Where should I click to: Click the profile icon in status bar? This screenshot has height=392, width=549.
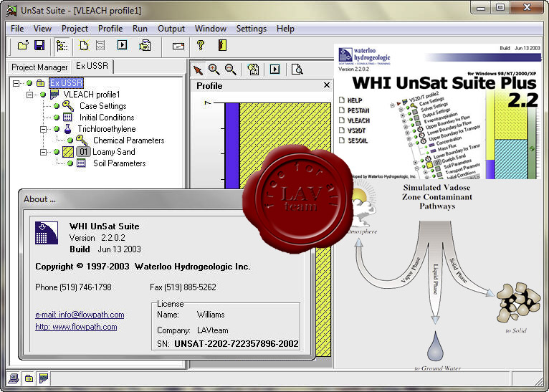[44, 378]
